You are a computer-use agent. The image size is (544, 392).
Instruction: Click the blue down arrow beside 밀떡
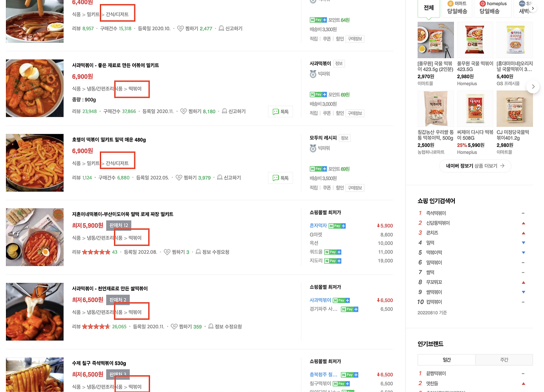coord(524,242)
